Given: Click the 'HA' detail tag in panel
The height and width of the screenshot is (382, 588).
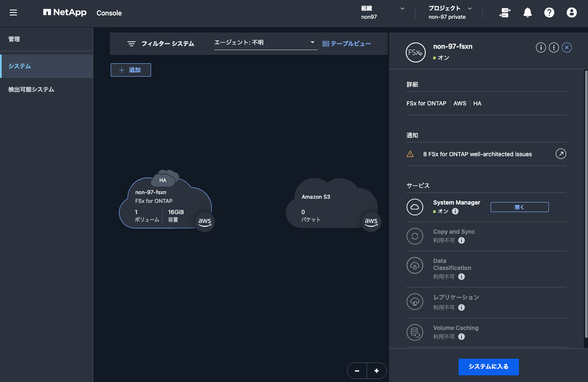Looking at the screenshot, I should click(x=477, y=103).
